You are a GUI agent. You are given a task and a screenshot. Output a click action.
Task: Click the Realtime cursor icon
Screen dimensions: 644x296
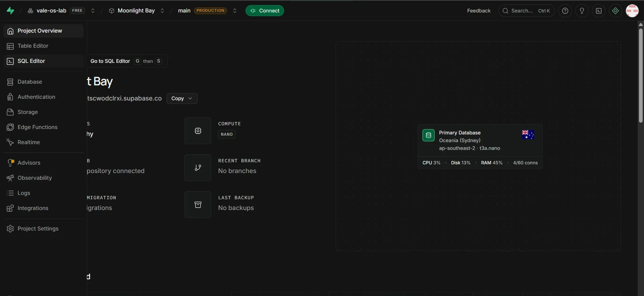point(10,142)
